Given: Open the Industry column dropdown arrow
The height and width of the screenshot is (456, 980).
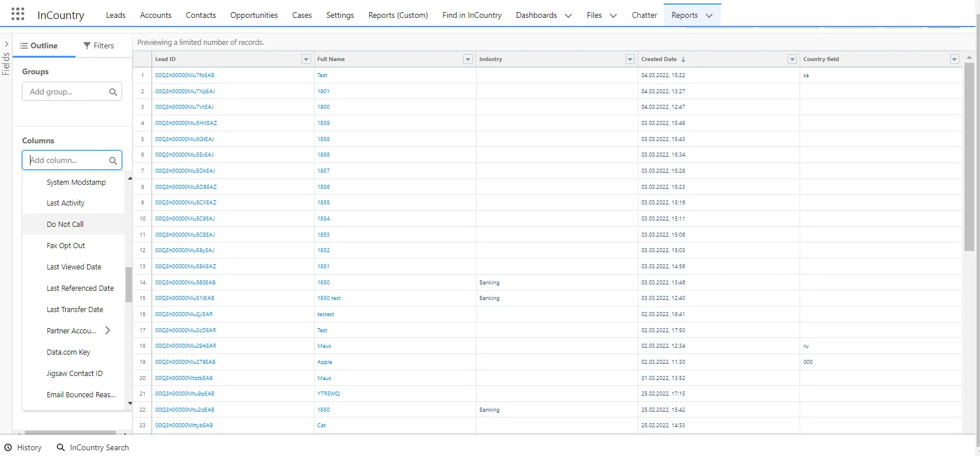Looking at the screenshot, I should coord(630,59).
